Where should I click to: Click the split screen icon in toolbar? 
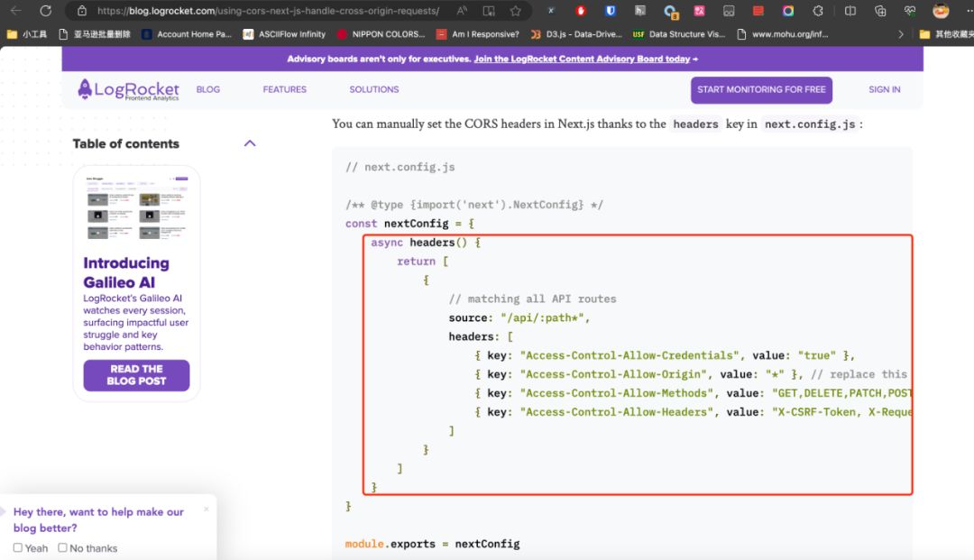(850, 11)
